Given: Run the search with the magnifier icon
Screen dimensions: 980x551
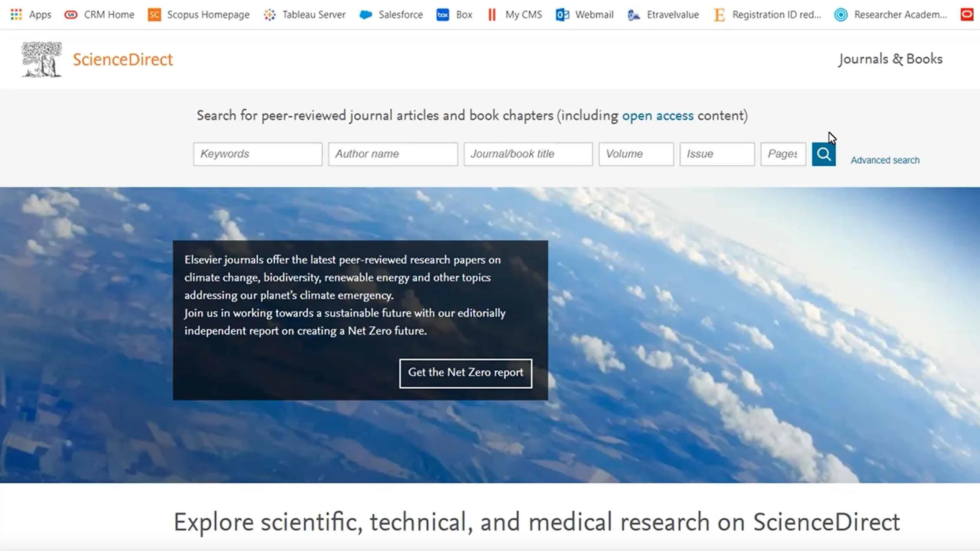Looking at the screenshot, I should pyautogui.click(x=823, y=154).
